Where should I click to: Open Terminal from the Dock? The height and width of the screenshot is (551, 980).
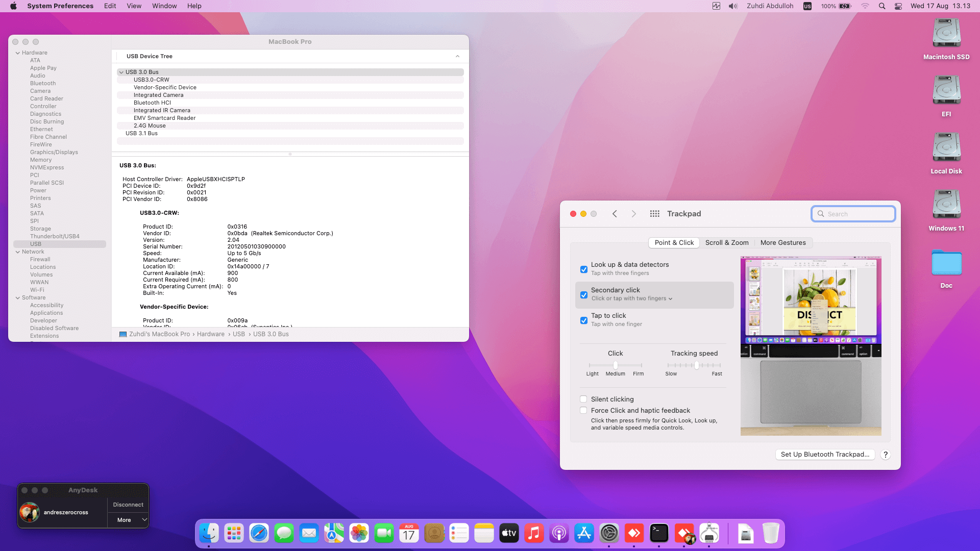pos(659,534)
